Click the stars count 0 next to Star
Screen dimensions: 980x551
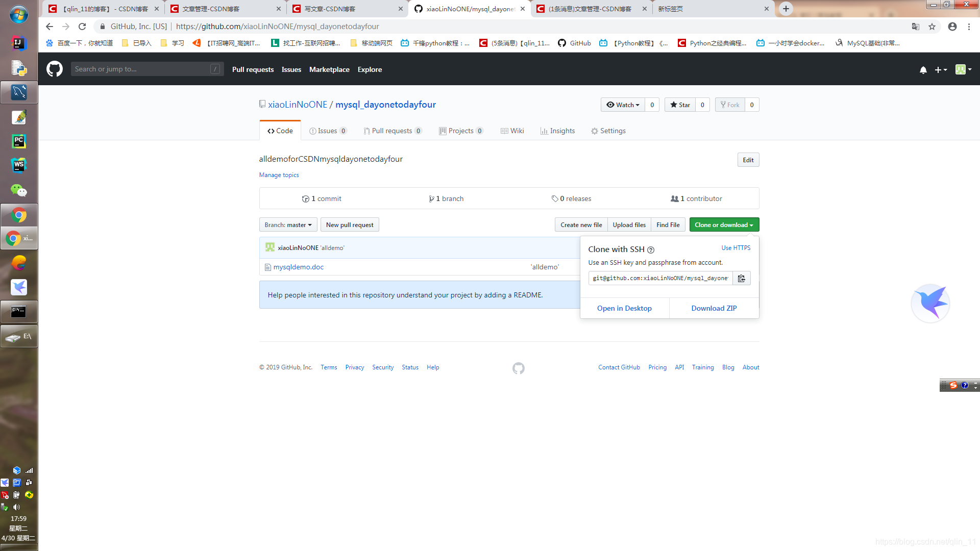pyautogui.click(x=702, y=105)
